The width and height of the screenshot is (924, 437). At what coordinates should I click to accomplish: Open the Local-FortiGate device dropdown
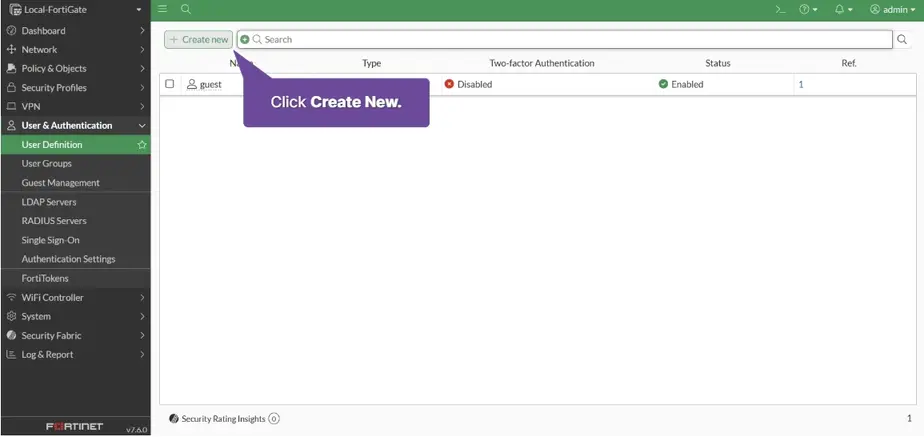tap(75, 9)
